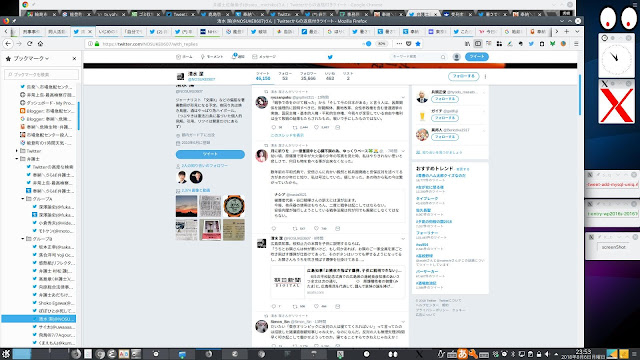Open the first tweet's chevron menu

pyautogui.click(x=403, y=98)
